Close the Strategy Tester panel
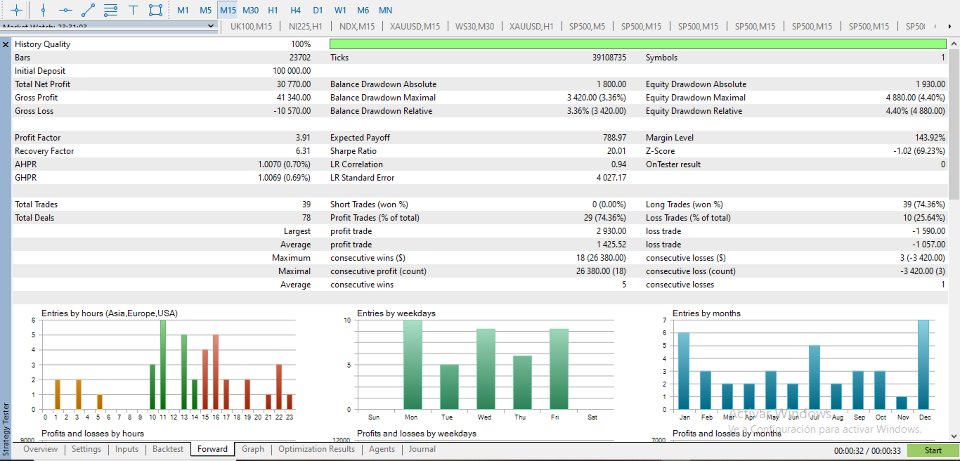 pyautogui.click(x=6, y=45)
